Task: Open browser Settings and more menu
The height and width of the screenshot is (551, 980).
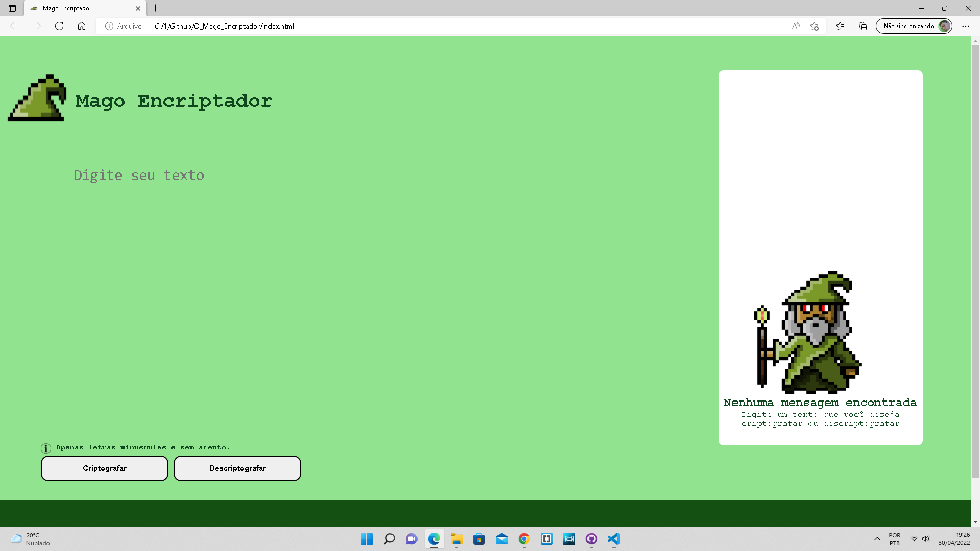Action: [965, 26]
